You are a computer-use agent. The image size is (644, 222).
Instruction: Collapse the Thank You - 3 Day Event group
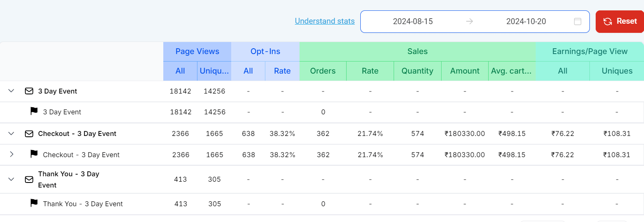click(x=11, y=179)
